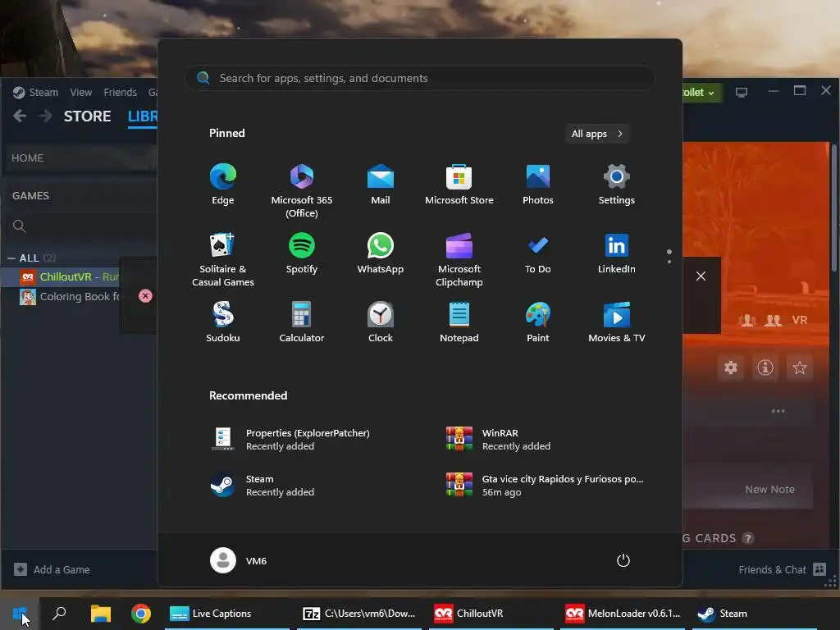The height and width of the screenshot is (630, 840).
Task: Switch to Live Captions taskbar window
Action: [226, 614]
